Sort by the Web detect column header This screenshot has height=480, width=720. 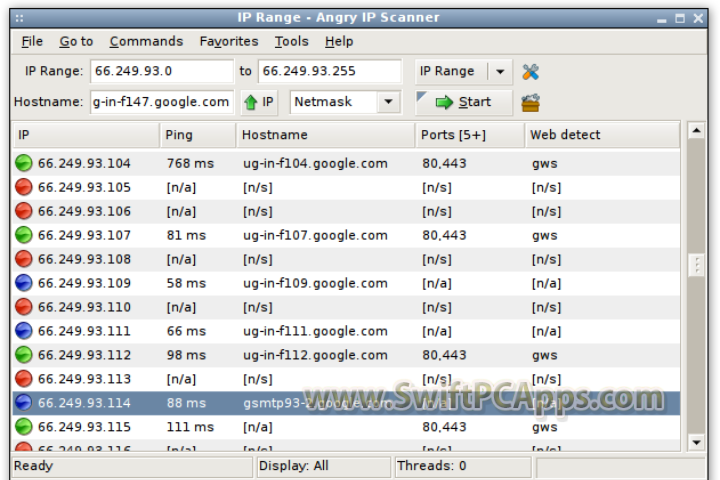602,135
